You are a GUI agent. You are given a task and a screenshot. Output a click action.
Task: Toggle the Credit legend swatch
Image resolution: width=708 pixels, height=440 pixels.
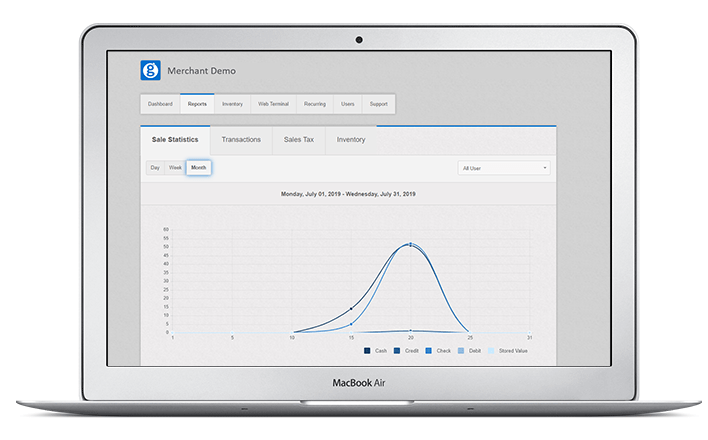tap(397, 351)
